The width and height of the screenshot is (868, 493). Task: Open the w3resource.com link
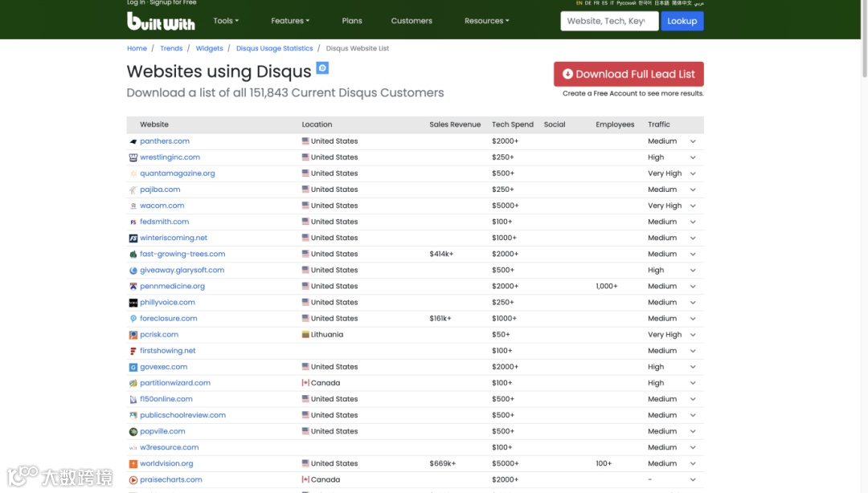[x=169, y=447]
